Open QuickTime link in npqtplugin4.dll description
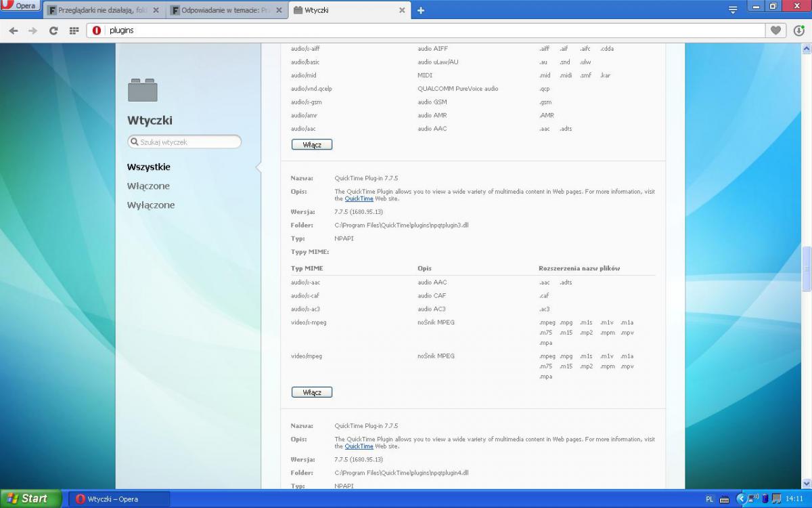This screenshot has width=812, height=508. (x=359, y=446)
